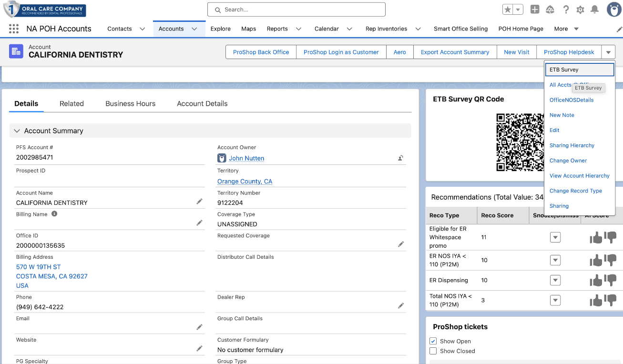The image size is (623, 364).
Task: Open the Setup gear icon
Action: tap(580, 10)
